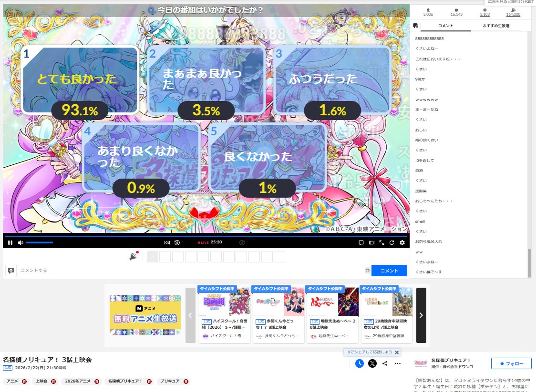Go to next recommended broadcasts
The image size is (536, 392).
click(421, 315)
